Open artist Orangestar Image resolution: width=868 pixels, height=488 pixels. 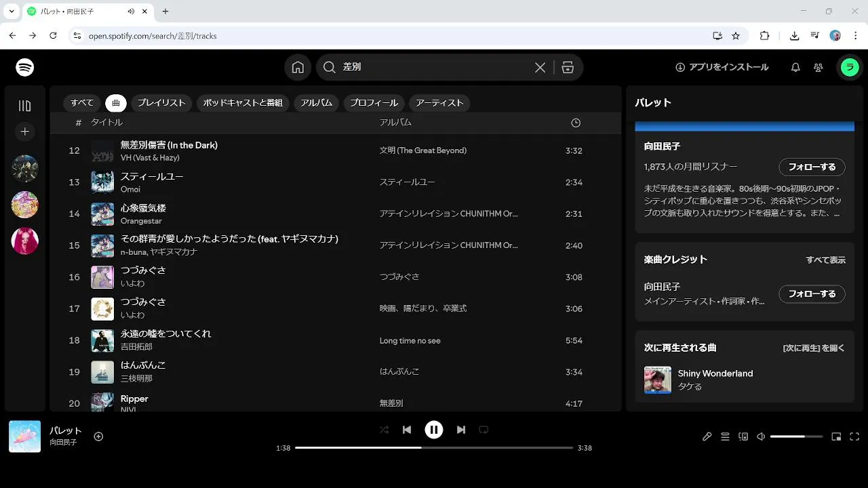tap(141, 221)
